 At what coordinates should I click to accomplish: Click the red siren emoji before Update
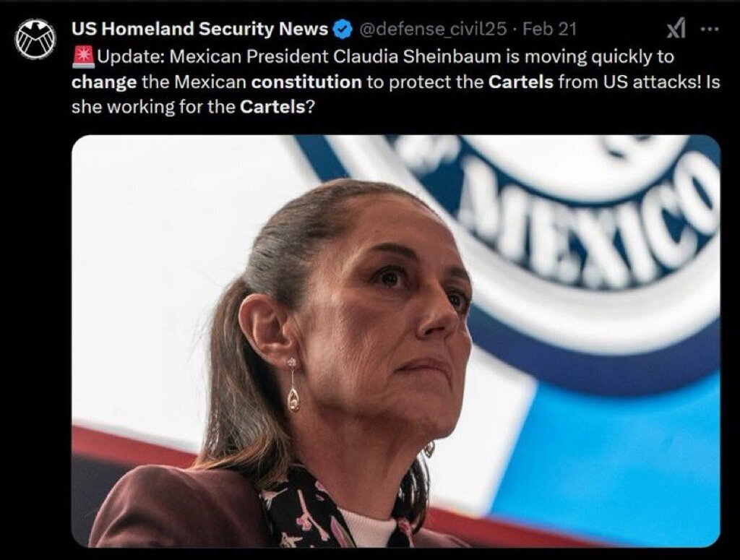(x=84, y=56)
